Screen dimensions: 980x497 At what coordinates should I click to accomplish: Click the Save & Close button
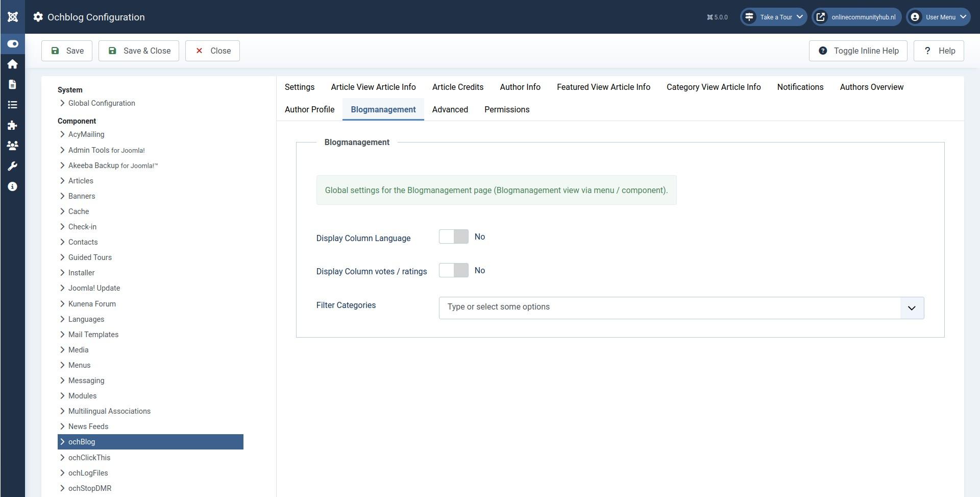(139, 51)
